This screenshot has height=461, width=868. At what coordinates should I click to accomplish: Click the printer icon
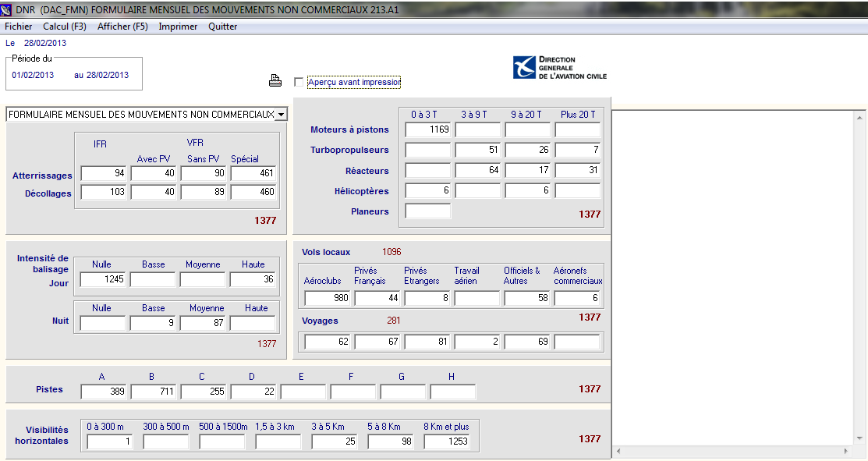275,80
